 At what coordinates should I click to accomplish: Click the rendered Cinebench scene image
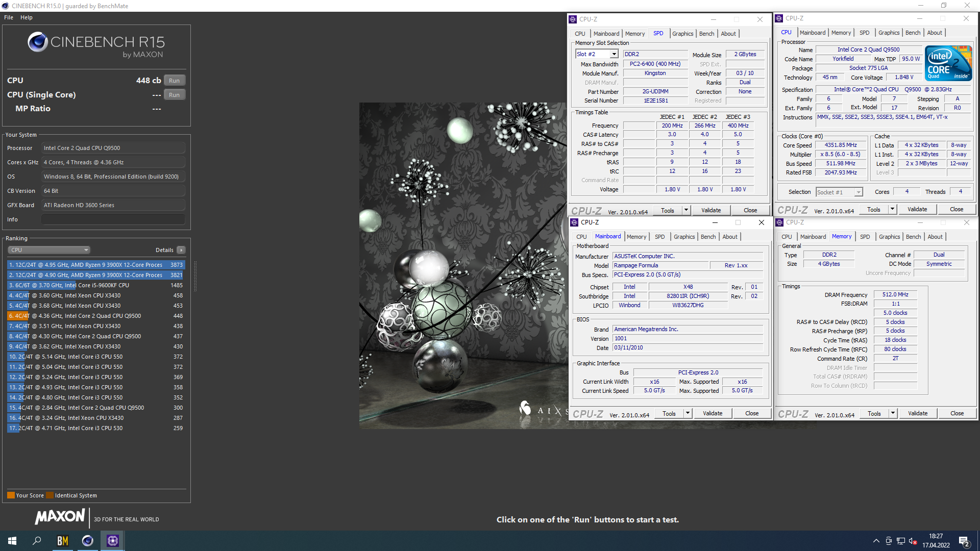click(463, 265)
